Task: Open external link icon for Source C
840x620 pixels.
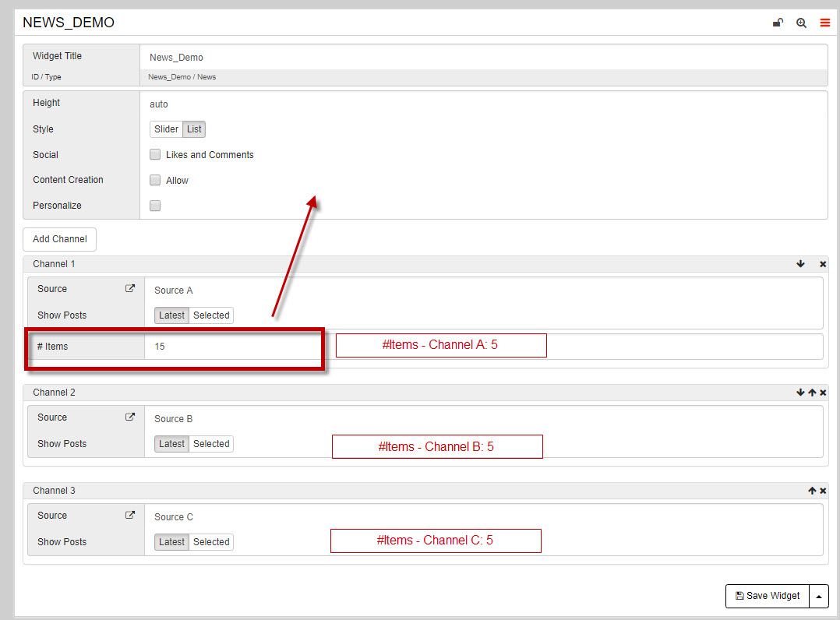Action: coord(130,515)
